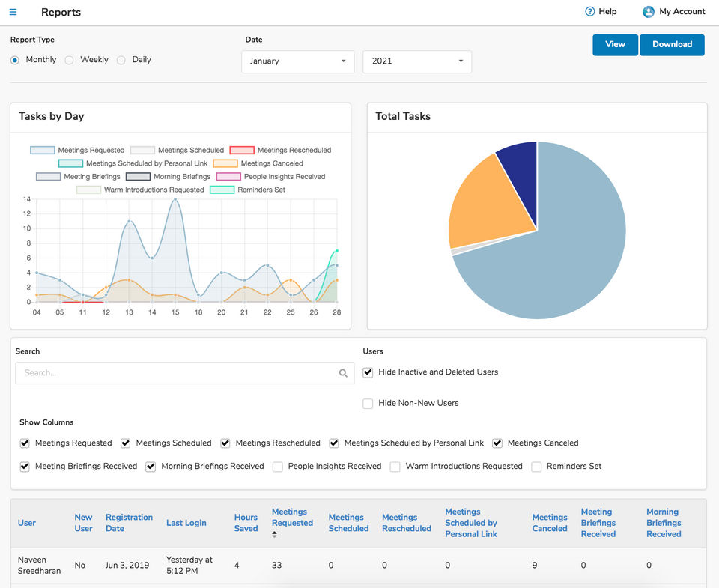Uncheck Hide Inactive and Deleted Users

pos(368,372)
